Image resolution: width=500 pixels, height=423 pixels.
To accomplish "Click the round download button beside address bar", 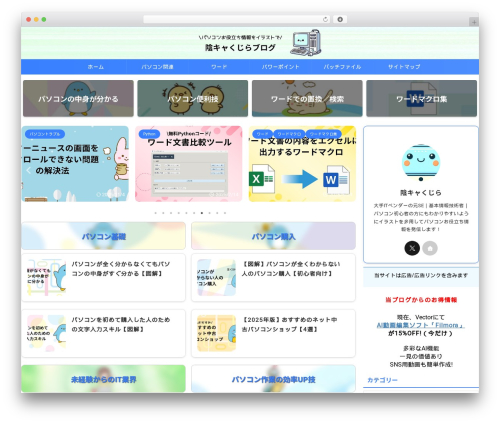I will click(x=340, y=19).
